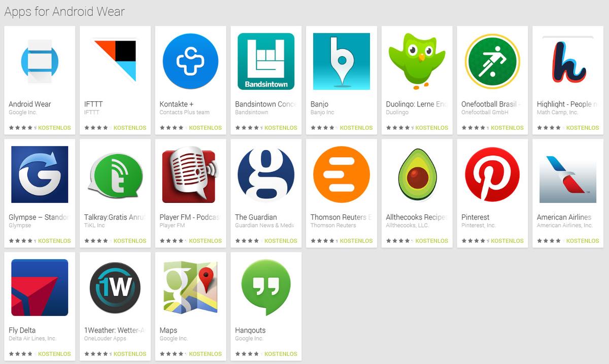Click KOSTENLOS button on Player FM card
The height and width of the screenshot is (364, 609).
(x=206, y=241)
